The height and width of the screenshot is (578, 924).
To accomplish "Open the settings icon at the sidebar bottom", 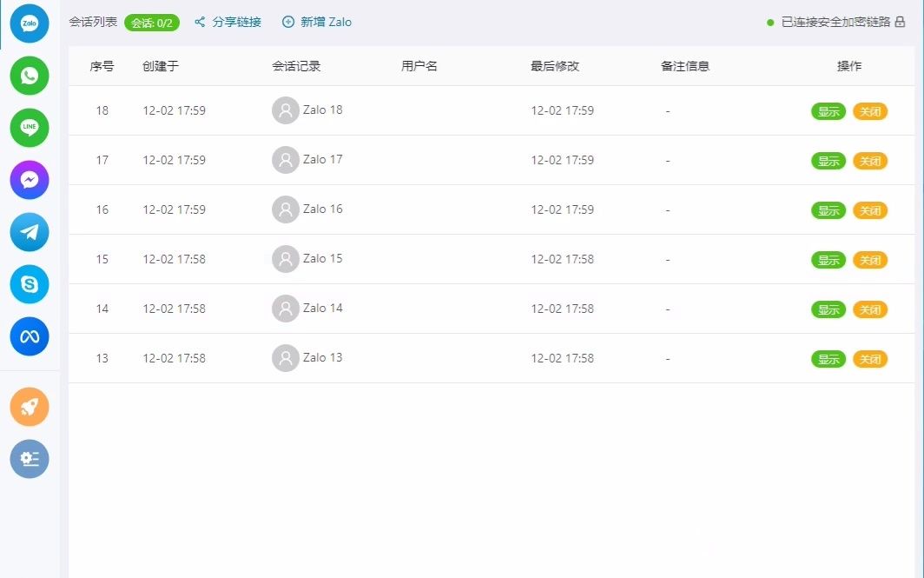I will 29,459.
